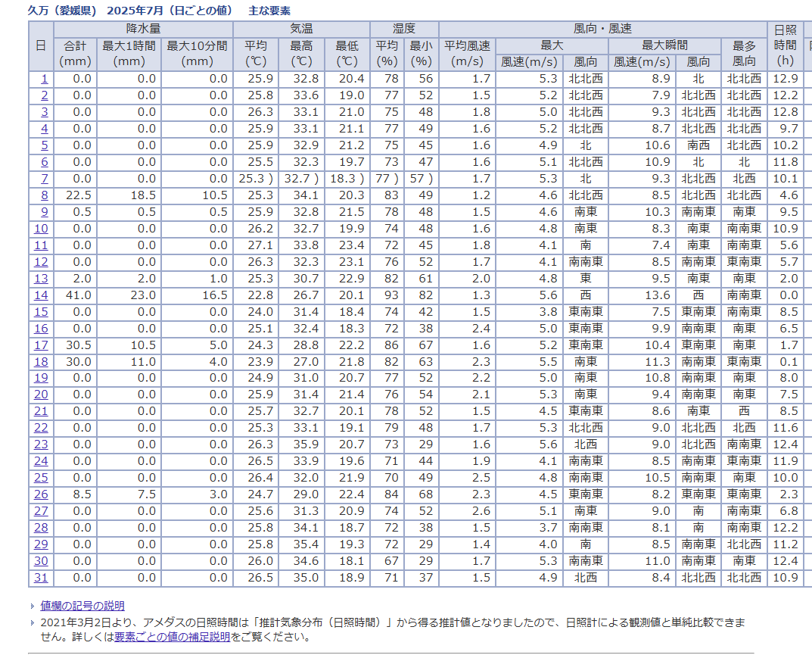Select day 7 in the 日 column
This screenshot has width=812, height=655.
[x=44, y=179]
